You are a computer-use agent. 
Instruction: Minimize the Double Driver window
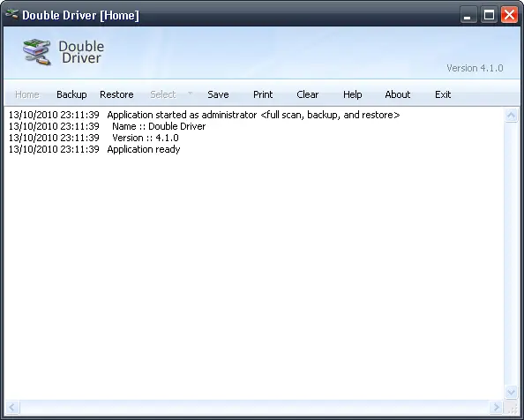click(468, 15)
